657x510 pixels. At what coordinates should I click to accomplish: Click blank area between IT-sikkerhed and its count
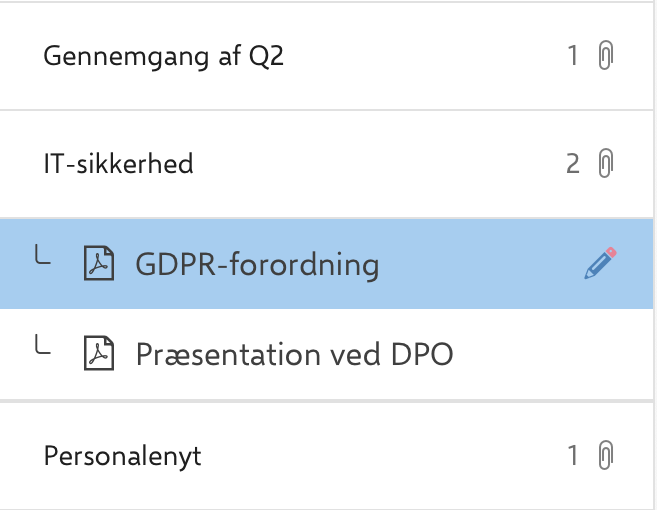[x=380, y=164]
